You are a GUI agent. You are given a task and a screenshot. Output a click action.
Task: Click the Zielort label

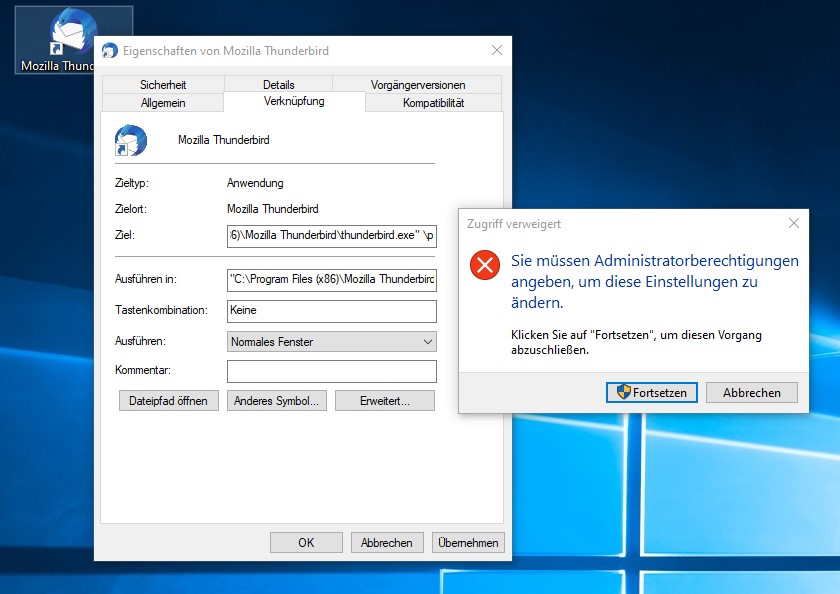131,209
